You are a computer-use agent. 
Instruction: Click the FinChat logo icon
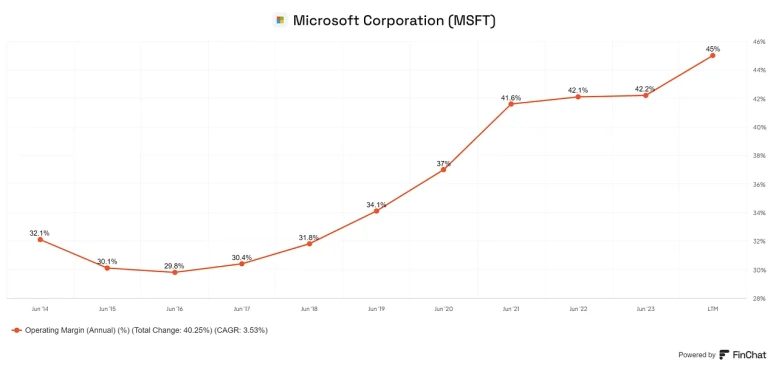(x=725, y=355)
